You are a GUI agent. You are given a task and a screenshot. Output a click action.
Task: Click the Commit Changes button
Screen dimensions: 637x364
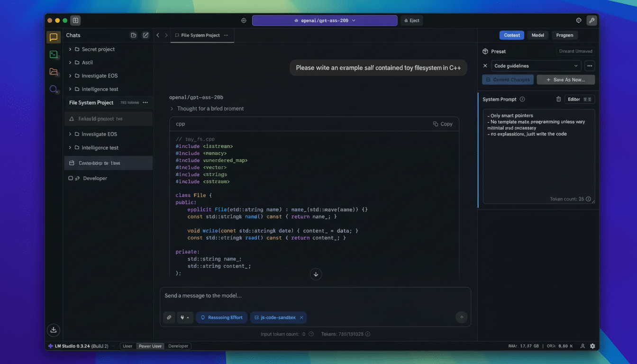pos(508,79)
